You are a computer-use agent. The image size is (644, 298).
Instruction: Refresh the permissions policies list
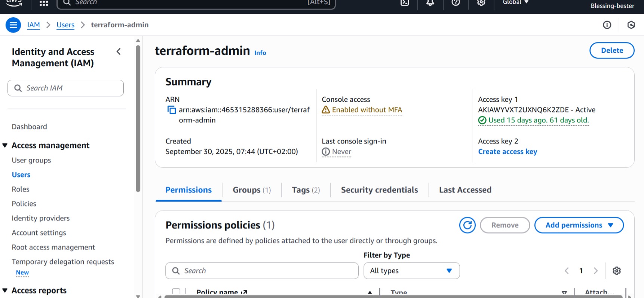(467, 225)
